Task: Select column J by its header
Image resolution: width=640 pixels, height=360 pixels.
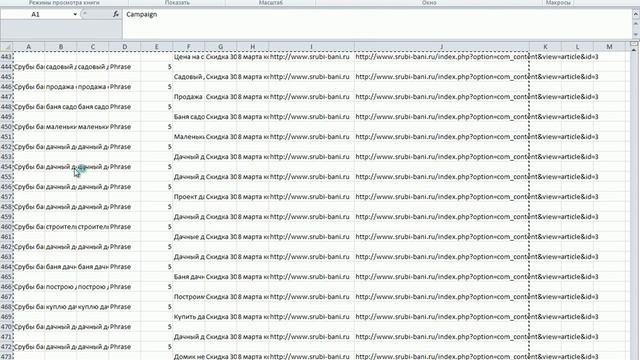Action: pyautogui.click(x=442, y=47)
